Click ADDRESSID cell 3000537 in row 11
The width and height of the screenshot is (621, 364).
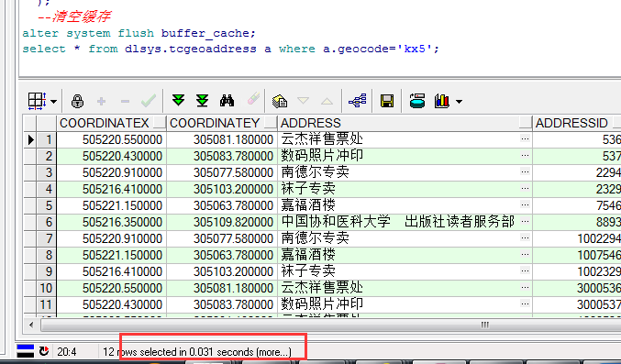pos(577,304)
